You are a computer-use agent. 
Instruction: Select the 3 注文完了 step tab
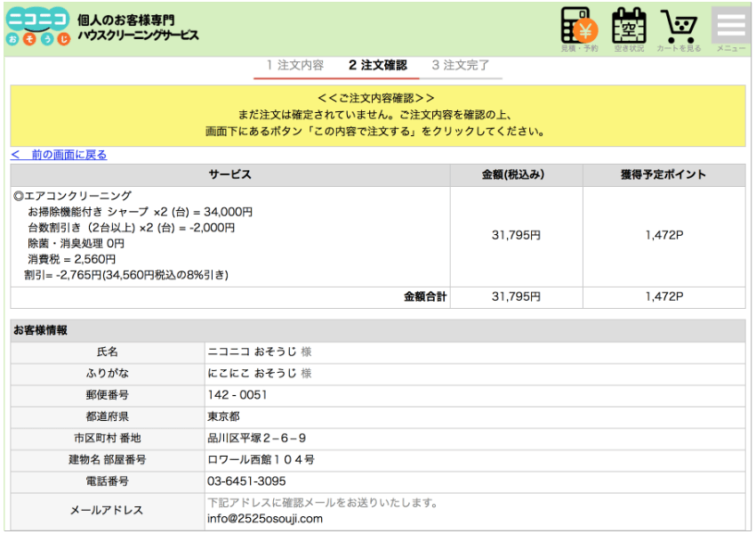[x=460, y=65]
